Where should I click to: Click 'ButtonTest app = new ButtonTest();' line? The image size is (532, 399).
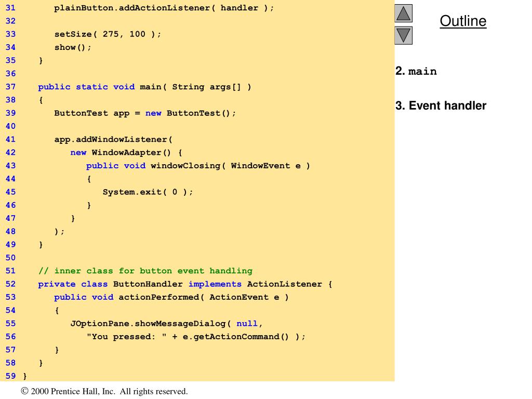tap(145, 113)
